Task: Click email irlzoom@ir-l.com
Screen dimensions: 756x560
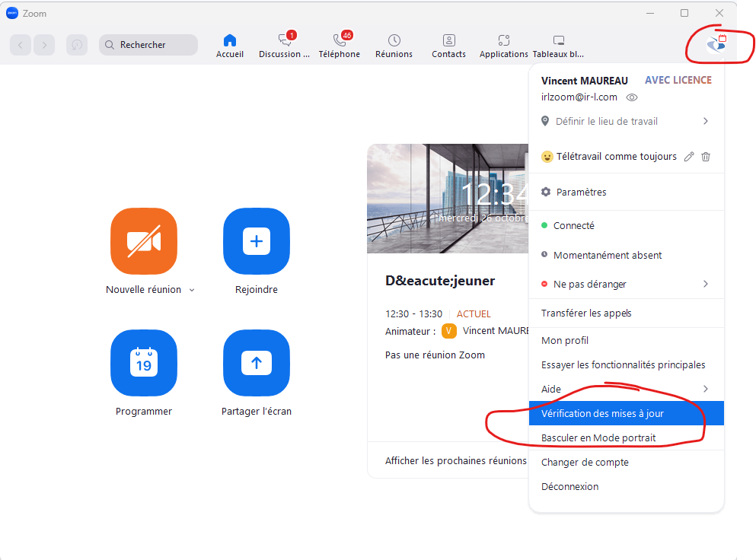Action: (579, 97)
